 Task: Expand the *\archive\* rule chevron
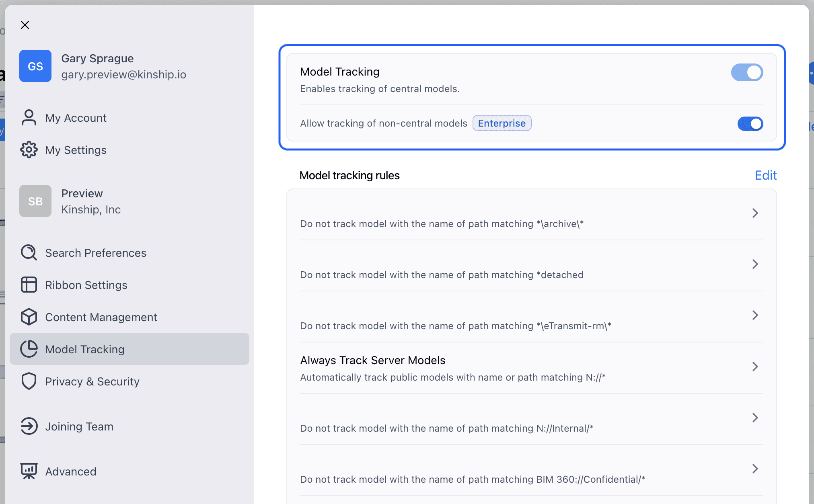755,213
